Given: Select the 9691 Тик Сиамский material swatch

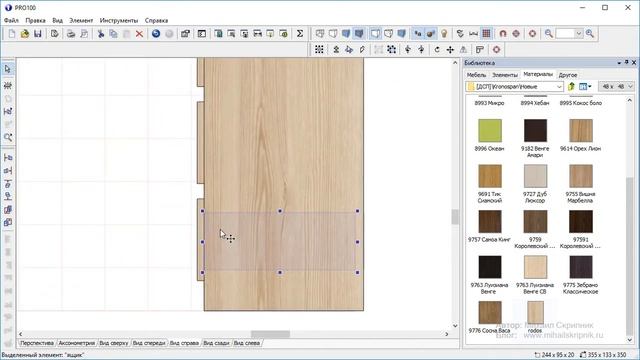Looking at the screenshot, I should 490,176.
